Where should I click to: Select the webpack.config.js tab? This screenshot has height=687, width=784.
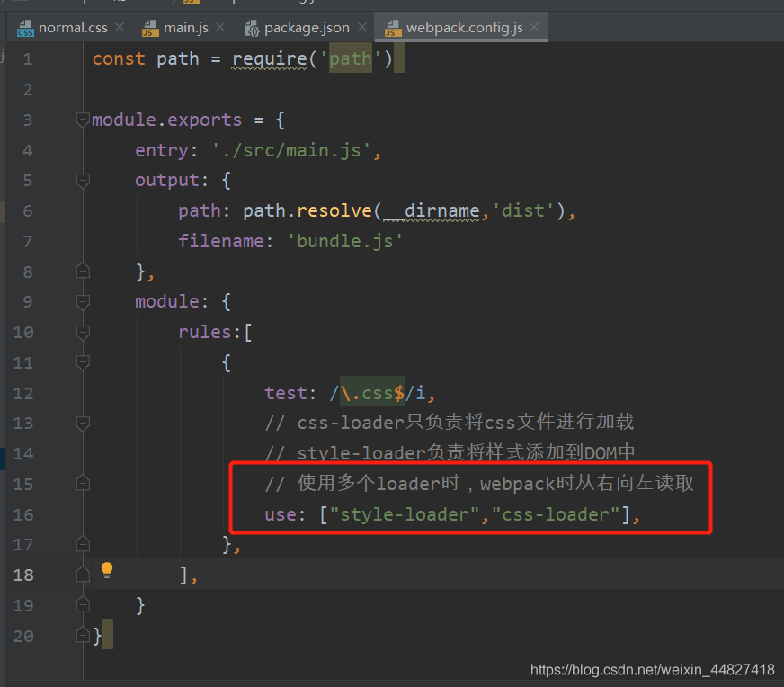(x=462, y=28)
